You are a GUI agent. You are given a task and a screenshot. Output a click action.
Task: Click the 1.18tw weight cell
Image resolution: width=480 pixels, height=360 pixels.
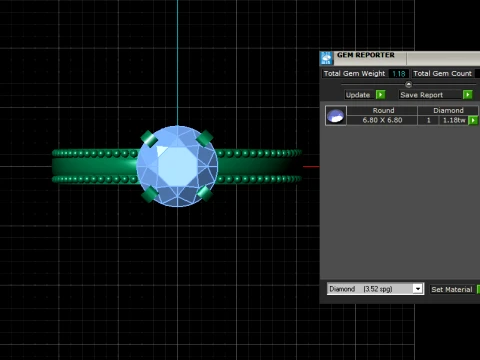[454, 120]
